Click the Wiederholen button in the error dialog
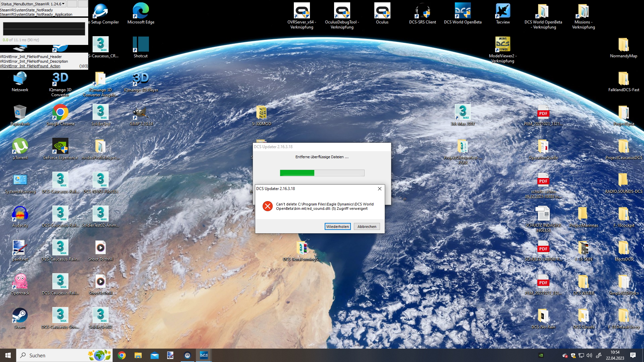This screenshot has width=644, height=362. [337, 227]
